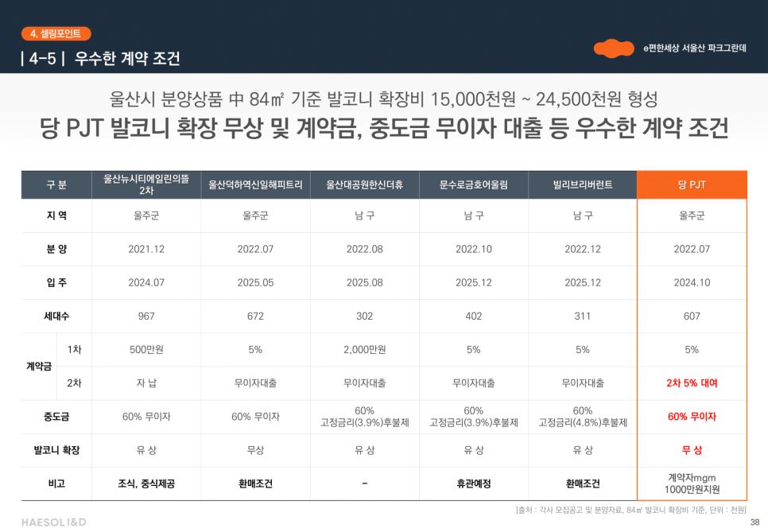Select the '2,000만원' 1차 계약금 cell
The image size is (768, 532).
[x=364, y=349]
